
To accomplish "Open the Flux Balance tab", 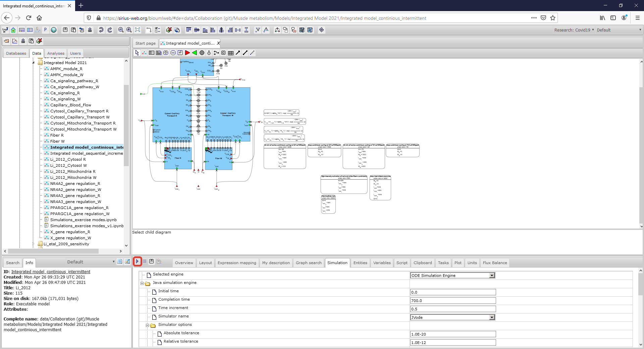I will 495,263.
